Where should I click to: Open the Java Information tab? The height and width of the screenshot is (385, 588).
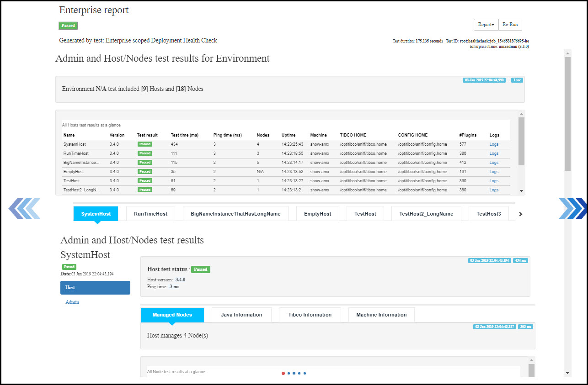[241, 315]
